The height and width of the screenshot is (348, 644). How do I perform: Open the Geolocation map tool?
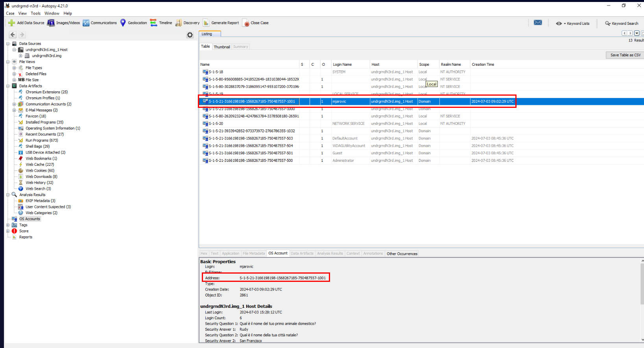click(x=123, y=23)
